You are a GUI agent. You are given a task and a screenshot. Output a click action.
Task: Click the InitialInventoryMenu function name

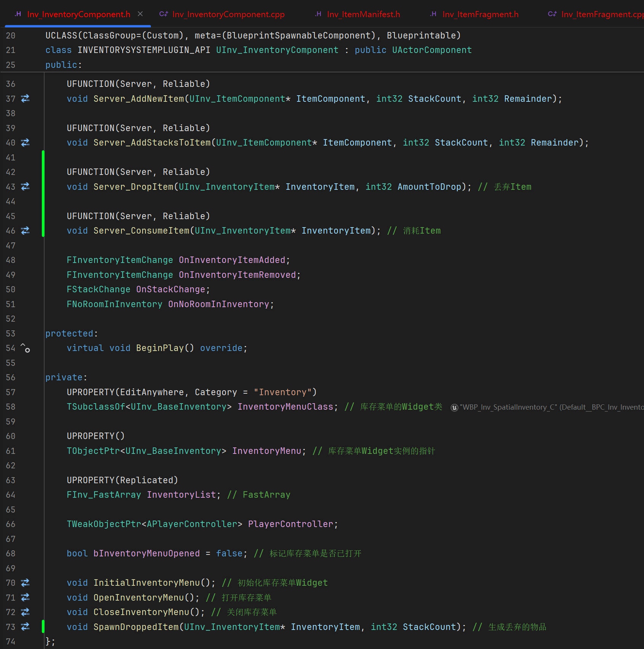[x=147, y=583]
